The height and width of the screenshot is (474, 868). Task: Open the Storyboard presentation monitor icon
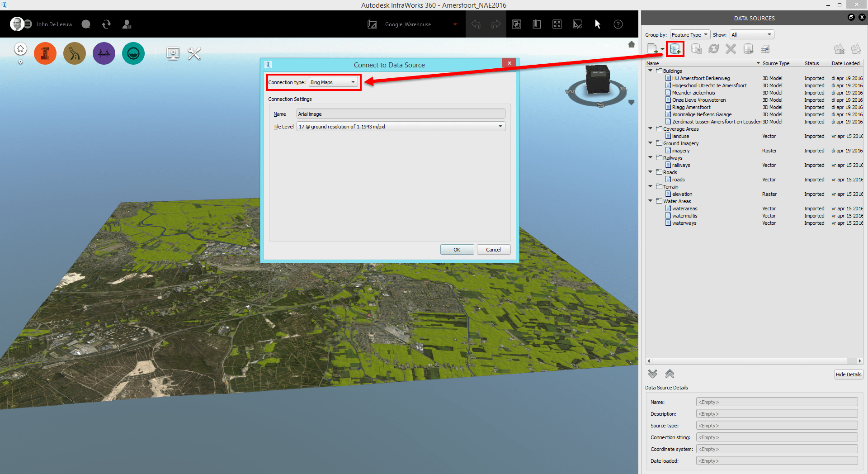click(x=173, y=53)
